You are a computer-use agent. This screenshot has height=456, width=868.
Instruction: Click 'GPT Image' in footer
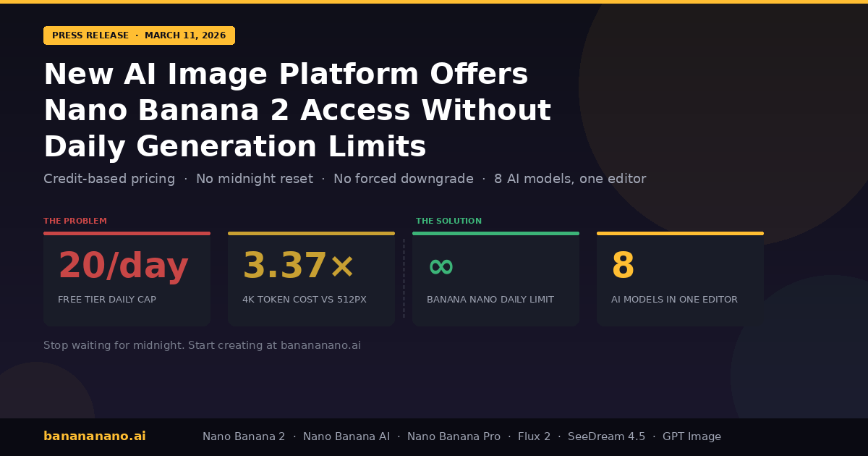pos(692,436)
